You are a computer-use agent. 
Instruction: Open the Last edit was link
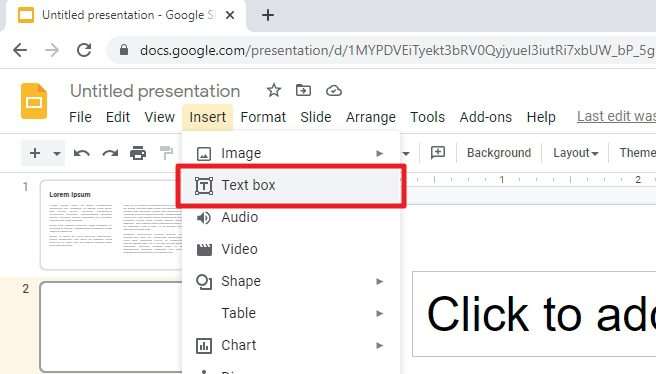click(616, 116)
